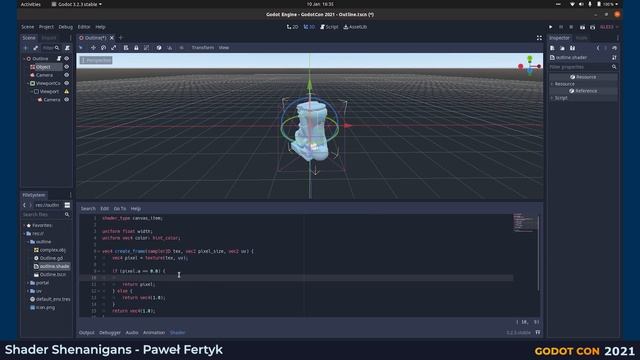
Task: Collapse the Outline root node
Action: [24, 59]
